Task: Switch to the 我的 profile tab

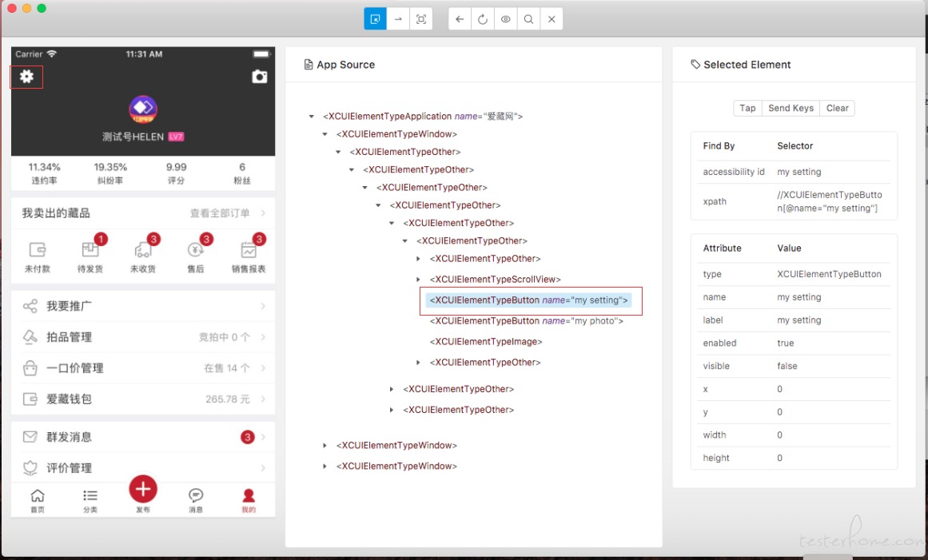Action: click(249, 499)
